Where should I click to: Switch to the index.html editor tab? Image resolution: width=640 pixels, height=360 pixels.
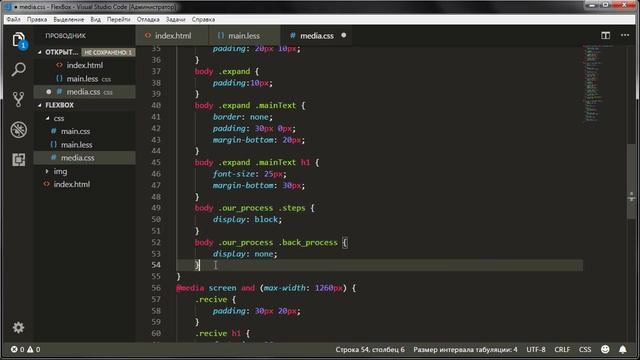172,36
